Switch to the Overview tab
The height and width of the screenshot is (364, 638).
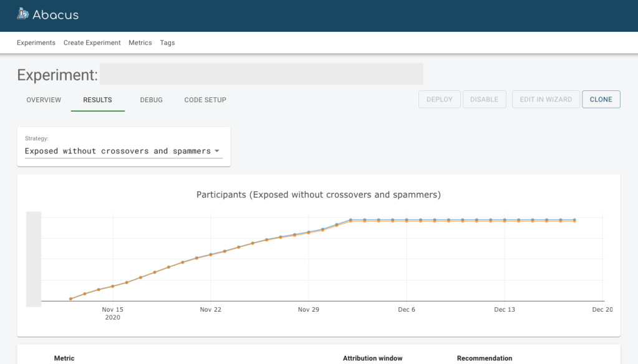[x=44, y=100]
